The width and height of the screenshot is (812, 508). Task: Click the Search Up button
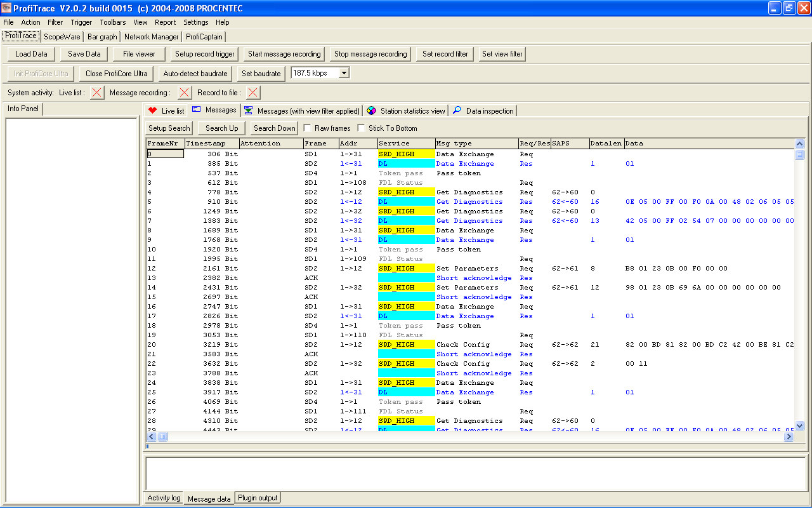[x=222, y=128]
